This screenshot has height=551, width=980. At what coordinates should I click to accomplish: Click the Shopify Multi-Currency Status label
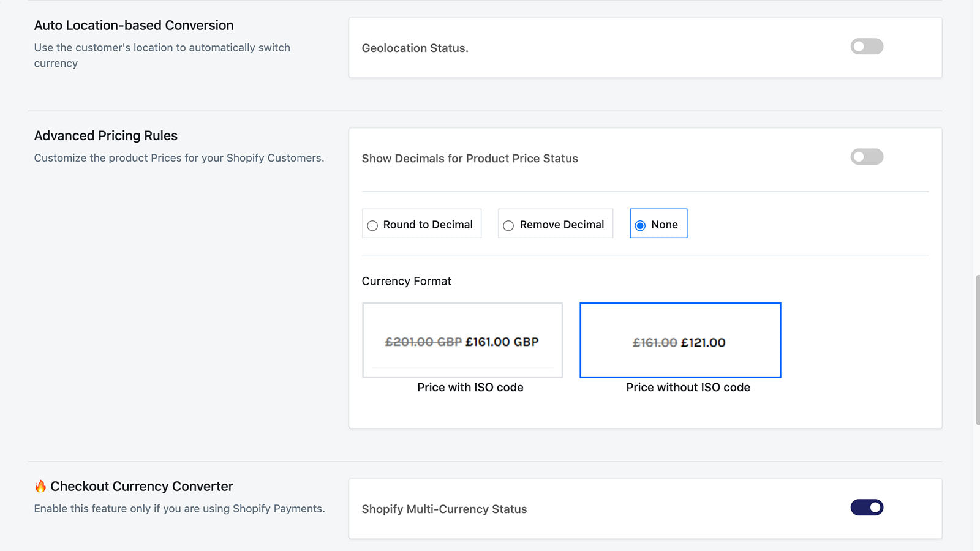[444, 509]
